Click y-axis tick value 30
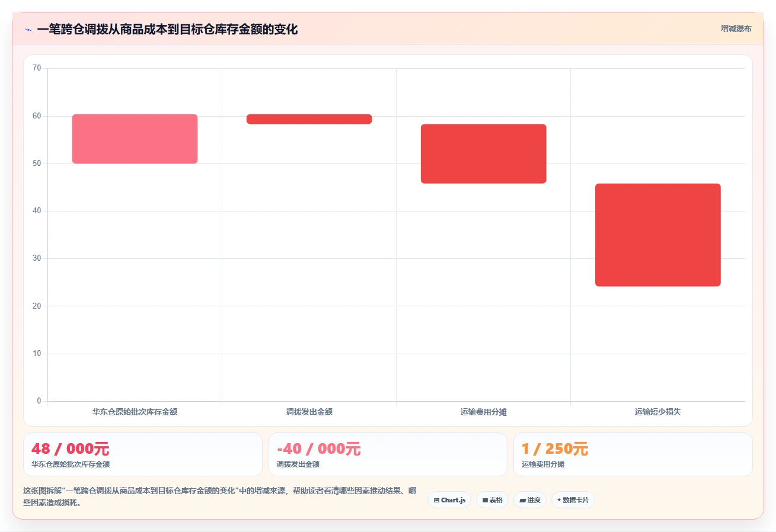 pos(37,258)
